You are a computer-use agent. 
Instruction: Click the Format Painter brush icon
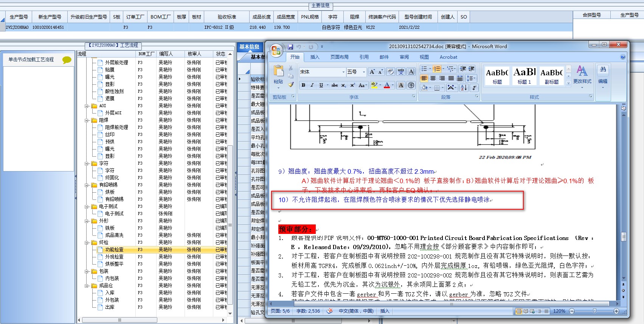tap(290, 85)
